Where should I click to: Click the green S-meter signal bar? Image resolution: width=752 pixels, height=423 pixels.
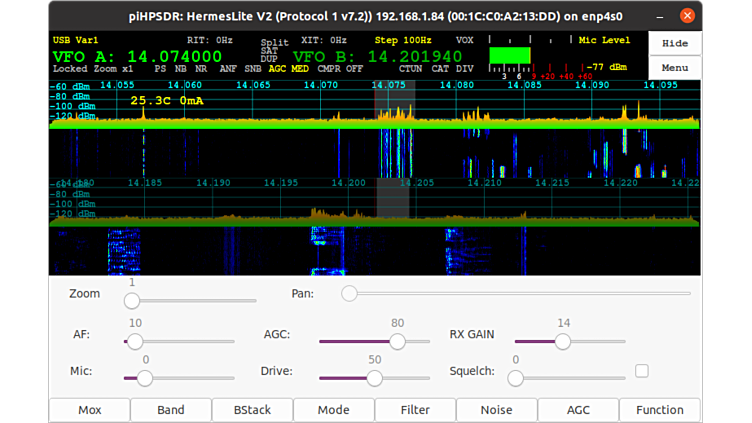(x=511, y=55)
